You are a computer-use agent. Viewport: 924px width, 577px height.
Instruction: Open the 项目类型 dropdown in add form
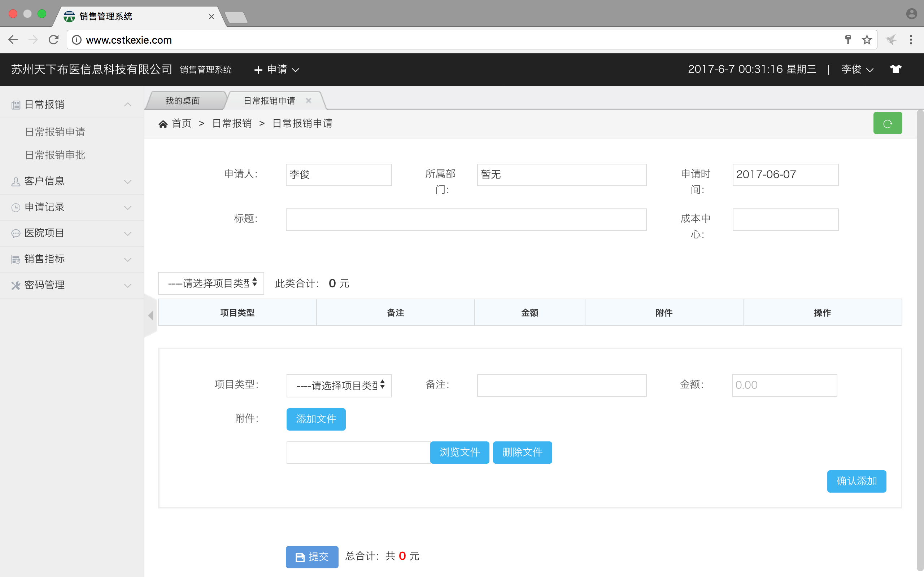click(339, 386)
